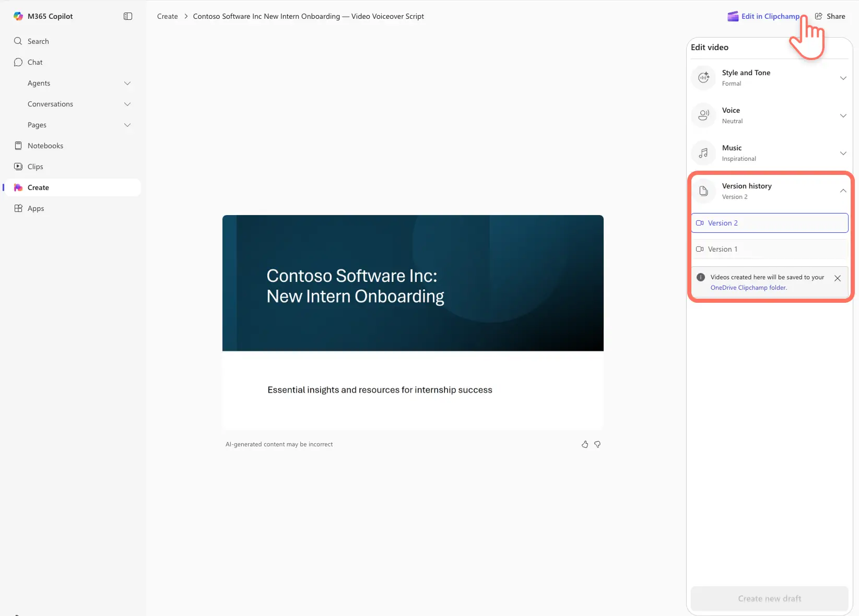The image size is (859, 616).
Task: Click the info icon in the notice
Action: pos(701,277)
